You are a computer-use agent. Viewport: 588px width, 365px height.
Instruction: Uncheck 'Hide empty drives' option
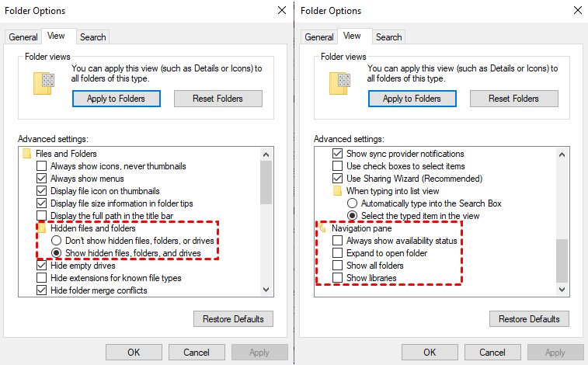(x=42, y=266)
